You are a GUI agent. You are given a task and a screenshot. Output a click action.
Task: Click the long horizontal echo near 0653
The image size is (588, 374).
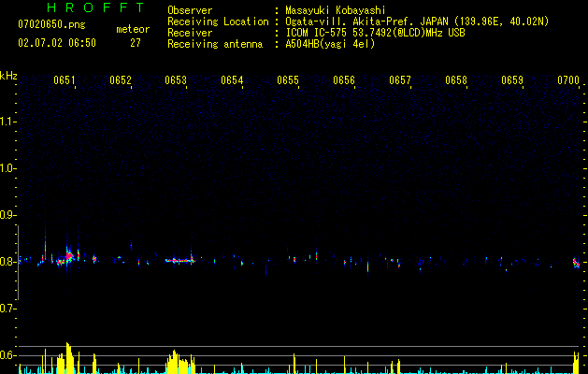[179, 260]
